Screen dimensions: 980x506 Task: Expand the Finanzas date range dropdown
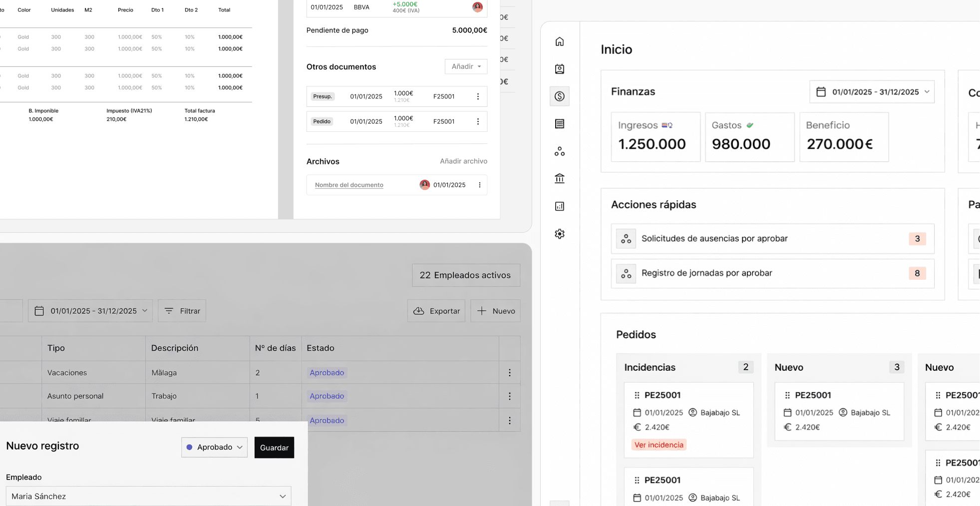[872, 92]
